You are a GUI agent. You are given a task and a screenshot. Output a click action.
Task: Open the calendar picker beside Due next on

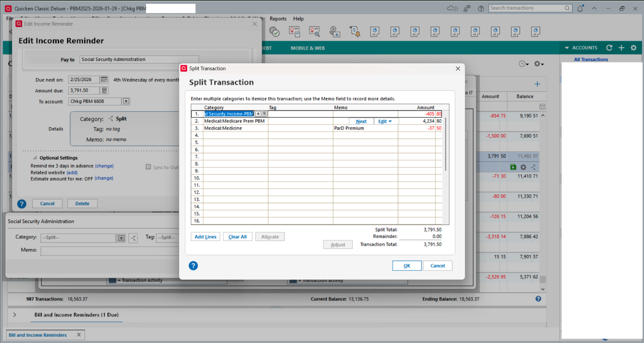coord(104,79)
